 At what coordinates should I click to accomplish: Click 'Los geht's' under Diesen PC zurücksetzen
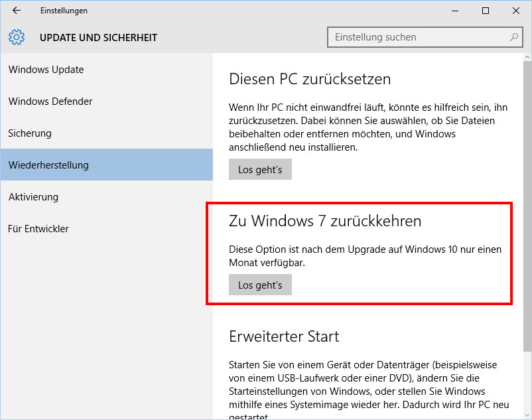click(260, 169)
